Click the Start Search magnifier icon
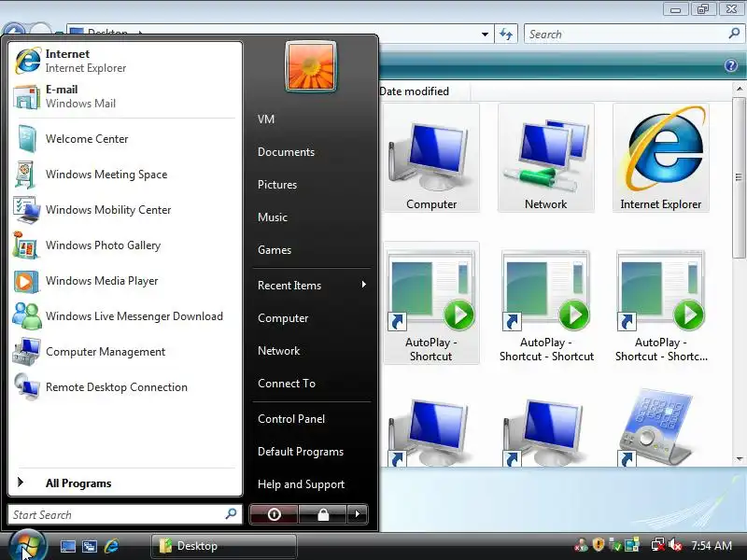 click(x=231, y=514)
